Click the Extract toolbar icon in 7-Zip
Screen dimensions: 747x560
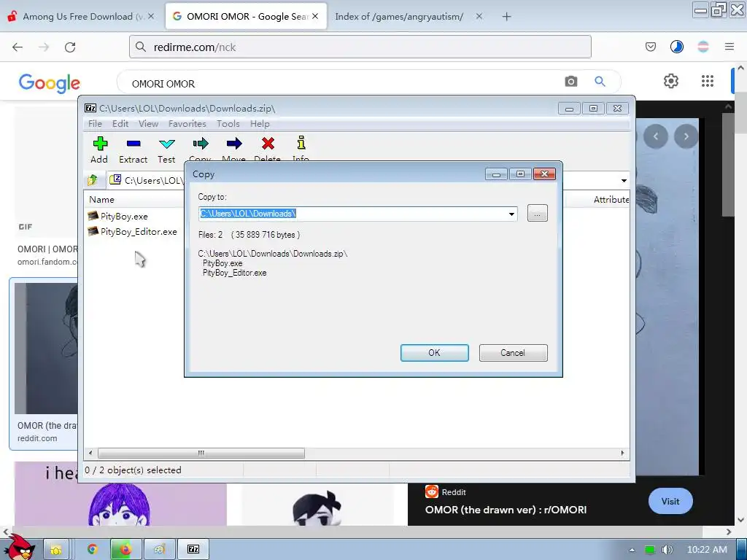coord(133,149)
